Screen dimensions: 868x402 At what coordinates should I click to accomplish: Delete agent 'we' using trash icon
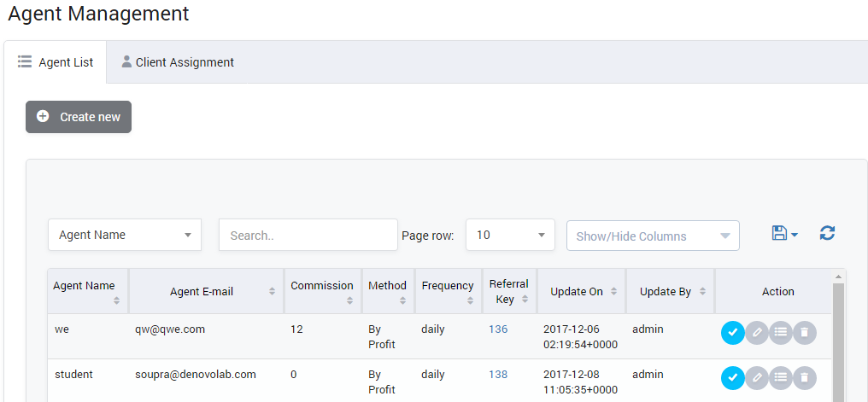pos(804,333)
